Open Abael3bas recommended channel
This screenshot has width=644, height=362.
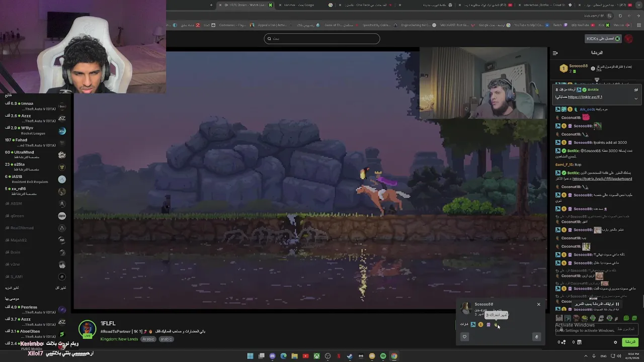pos(35,333)
